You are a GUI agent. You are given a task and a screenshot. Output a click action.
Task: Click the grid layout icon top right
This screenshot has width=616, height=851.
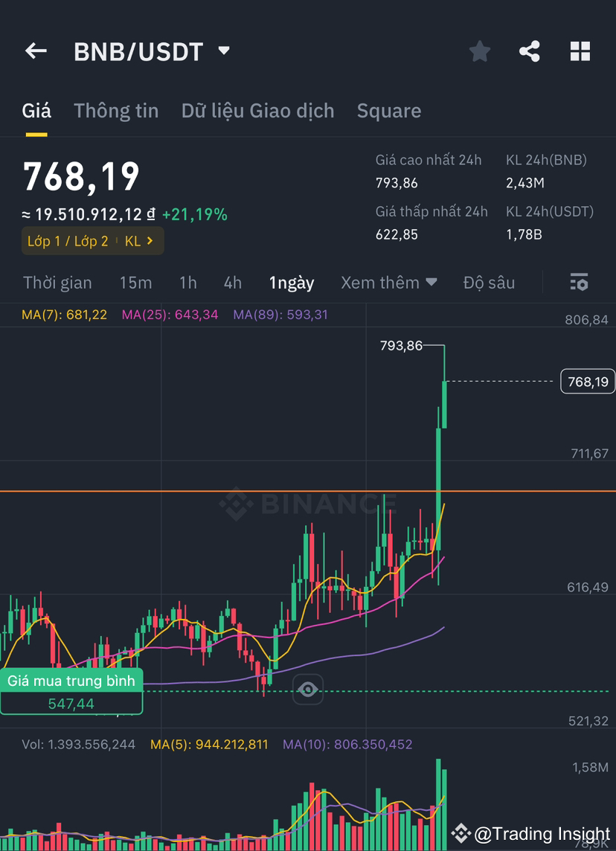580,51
